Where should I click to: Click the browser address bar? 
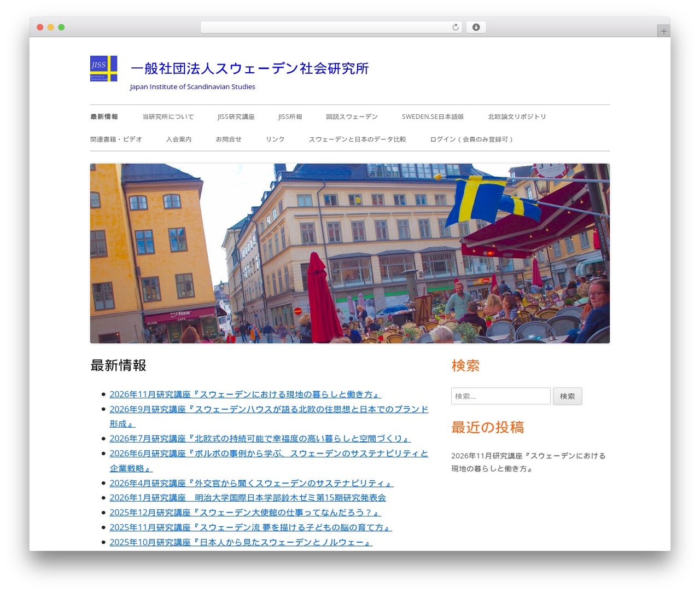331,27
